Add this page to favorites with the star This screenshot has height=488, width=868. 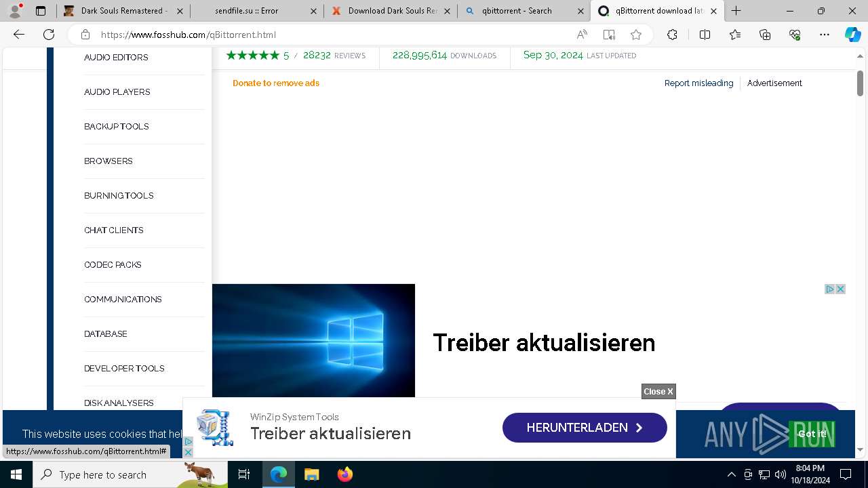(635, 35)
